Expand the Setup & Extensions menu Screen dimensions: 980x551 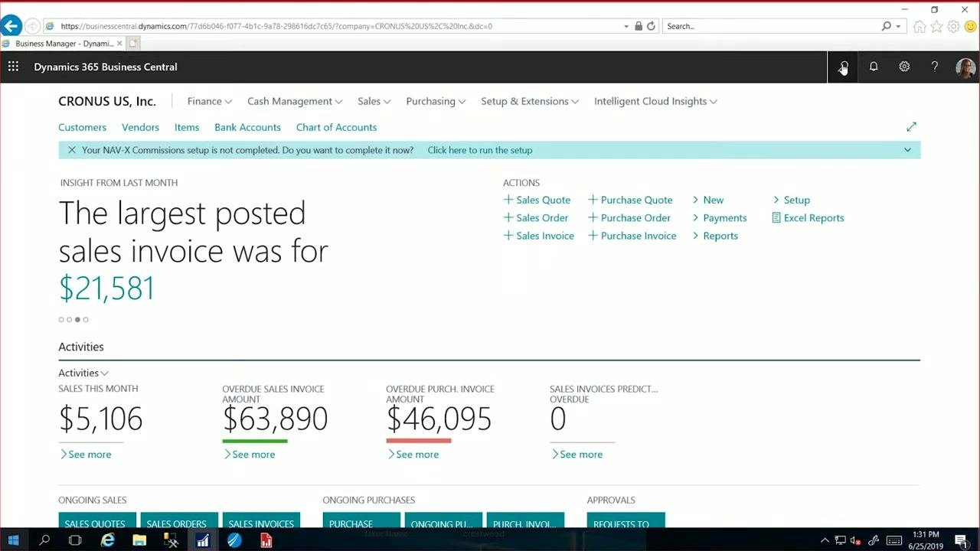point(530,101)
